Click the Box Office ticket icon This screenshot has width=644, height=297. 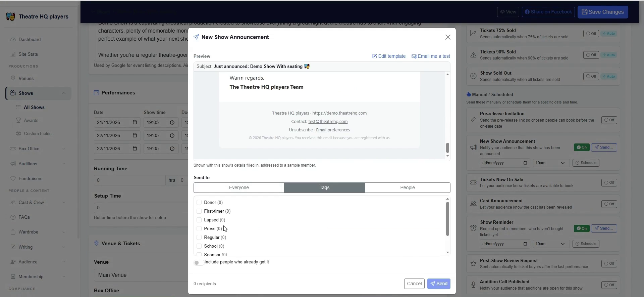click(13, 148)
